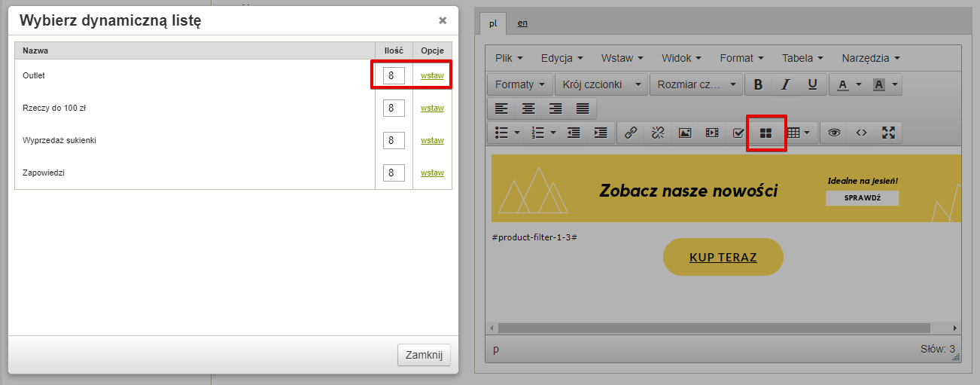Select the Outlet list name
This screenshot has height=385, width=980.
[34, 75]
